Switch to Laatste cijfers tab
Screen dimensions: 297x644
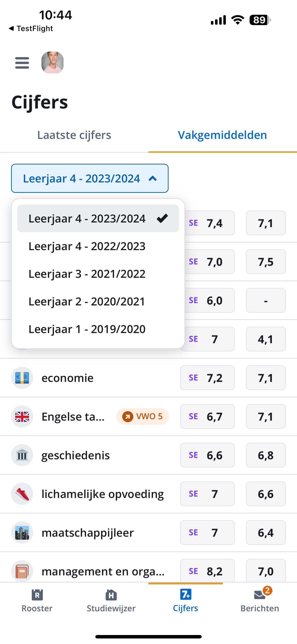74,135
